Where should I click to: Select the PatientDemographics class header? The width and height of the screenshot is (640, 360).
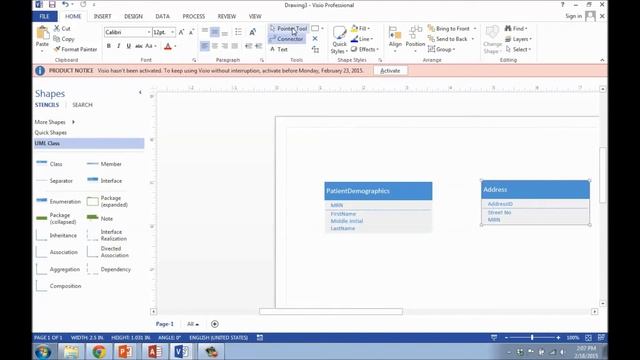pyautogui.click(x=378, y=191)
